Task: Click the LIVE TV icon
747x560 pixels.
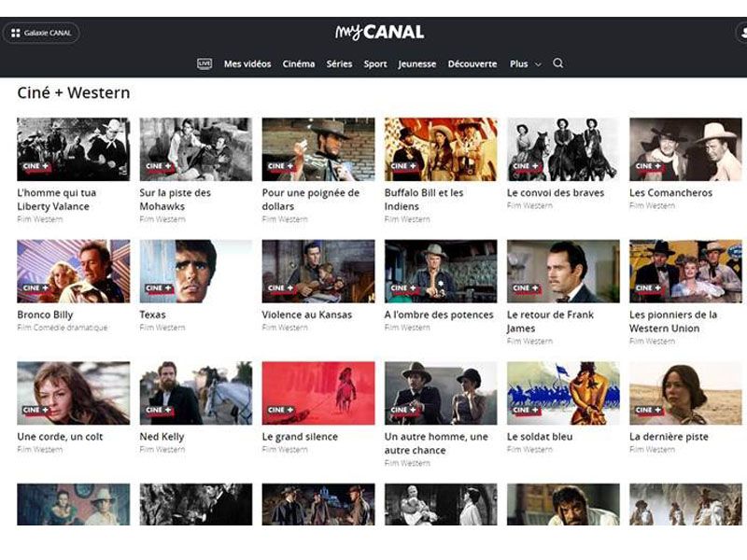Action: click(204, 63)
